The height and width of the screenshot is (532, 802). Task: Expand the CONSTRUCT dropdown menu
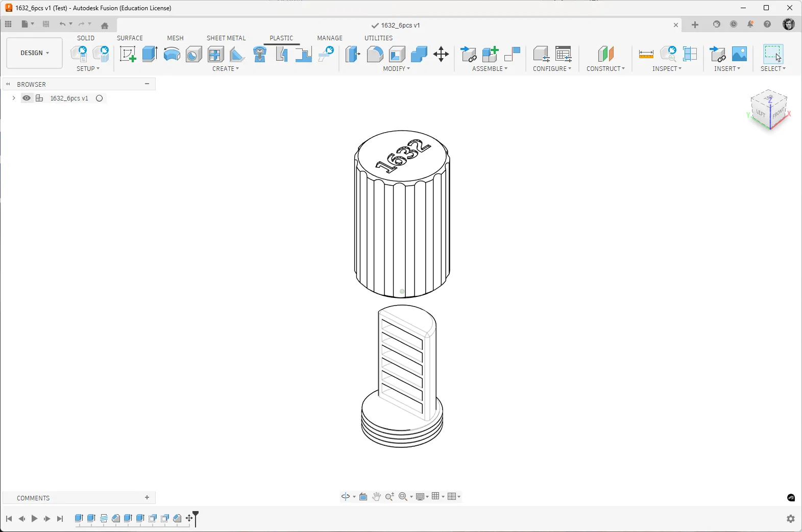[605, 69]
